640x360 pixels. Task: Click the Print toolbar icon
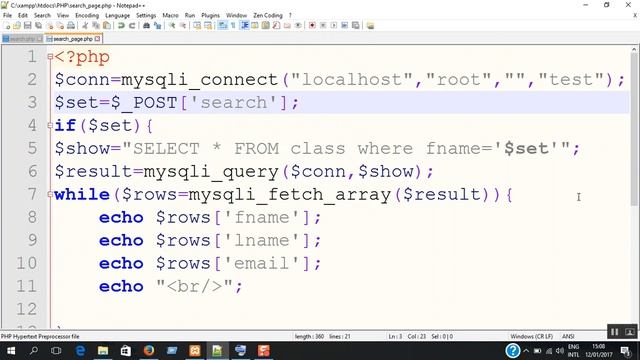coord(71,25)
